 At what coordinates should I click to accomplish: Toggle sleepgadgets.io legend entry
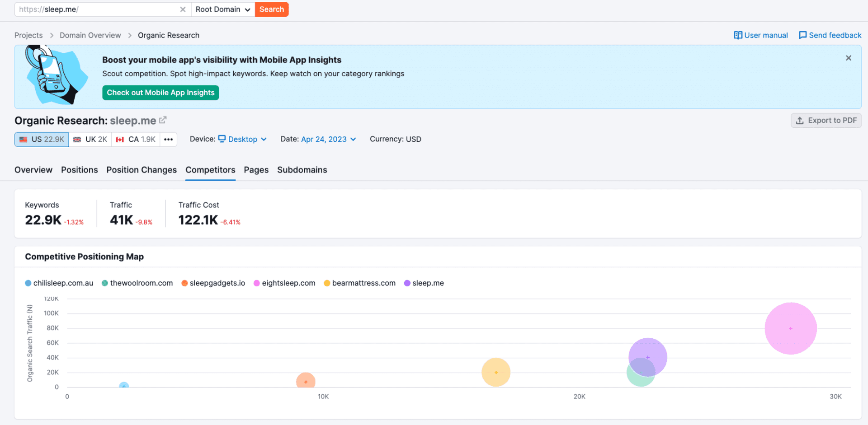213,283
